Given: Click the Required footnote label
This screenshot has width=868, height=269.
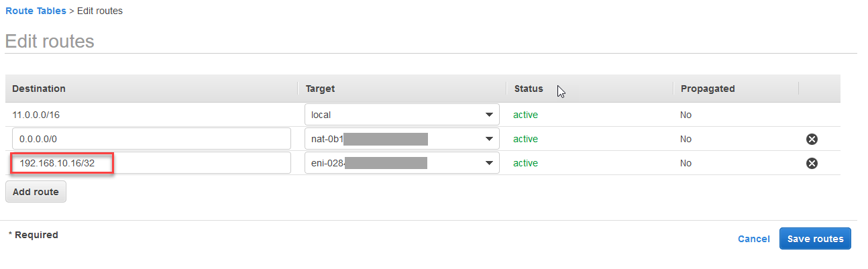Looking at the screenshot, I should pos(34,235).
